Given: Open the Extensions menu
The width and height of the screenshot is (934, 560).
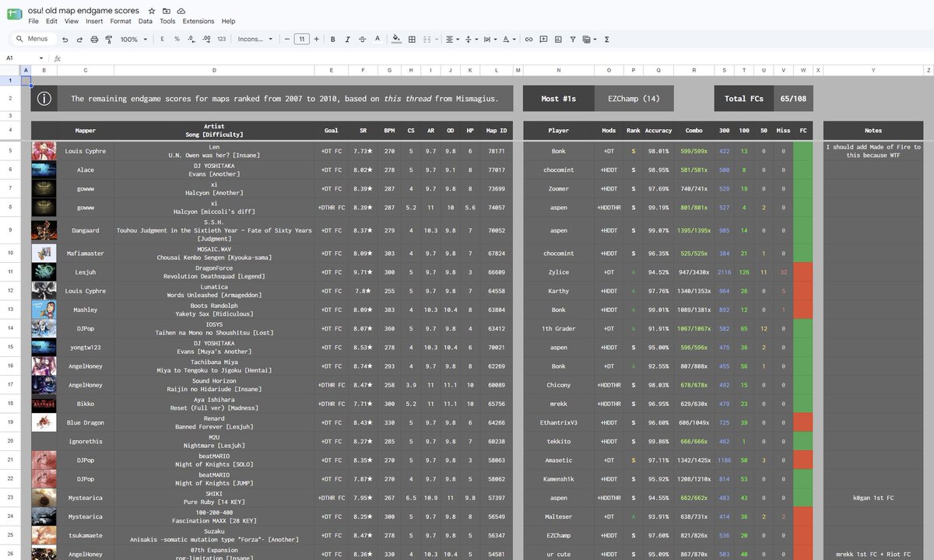Looking at the screenshot, I should (x=198, y=21).
